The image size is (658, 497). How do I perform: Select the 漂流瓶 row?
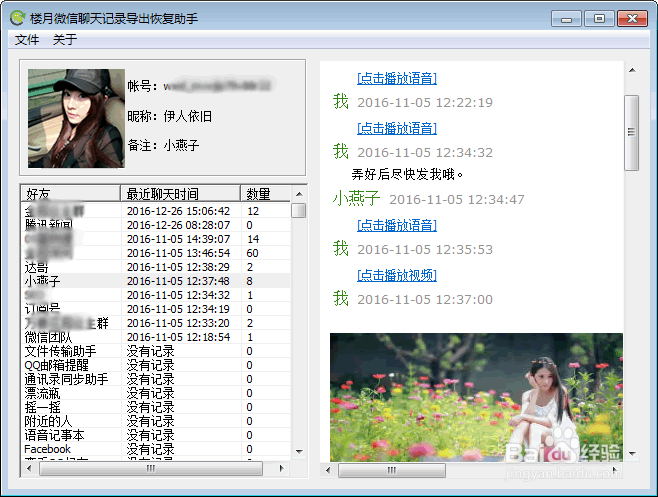[x=155, y=393]
